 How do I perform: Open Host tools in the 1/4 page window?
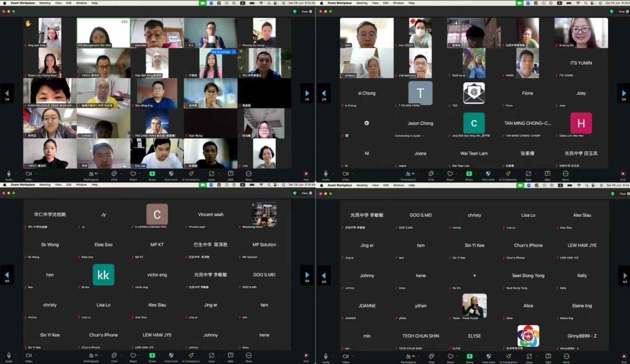(x=171, y=174)
